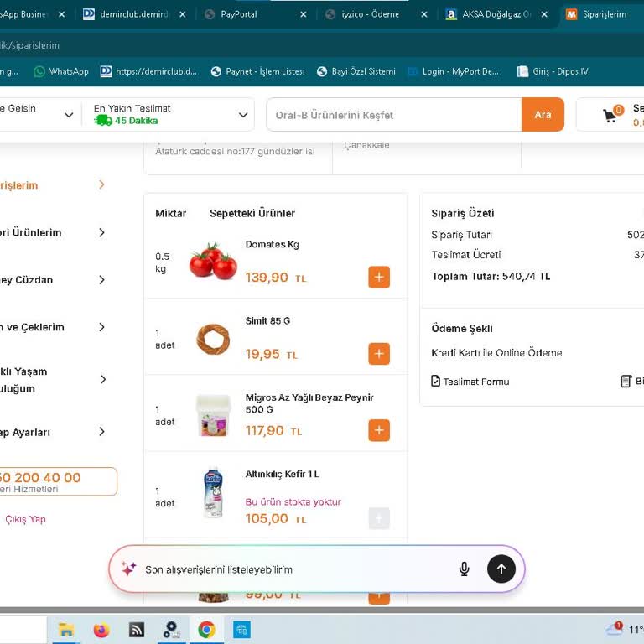This screenshot has height=644, width=644.
Task: Click the customer service phone number box
Action: (58, 481)
